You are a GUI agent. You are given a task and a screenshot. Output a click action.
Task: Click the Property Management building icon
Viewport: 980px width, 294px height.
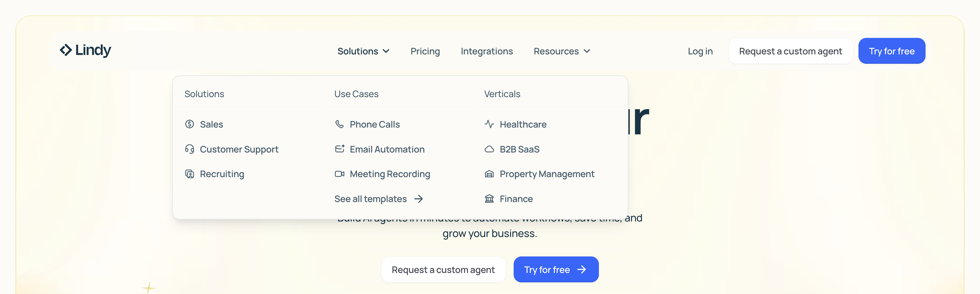pyautogui.click(x=489, y=174)
